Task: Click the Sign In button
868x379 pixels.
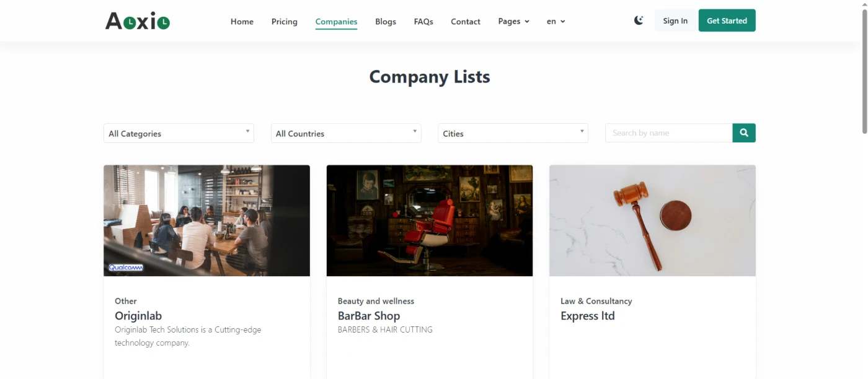Action: (x=675, y=20)
